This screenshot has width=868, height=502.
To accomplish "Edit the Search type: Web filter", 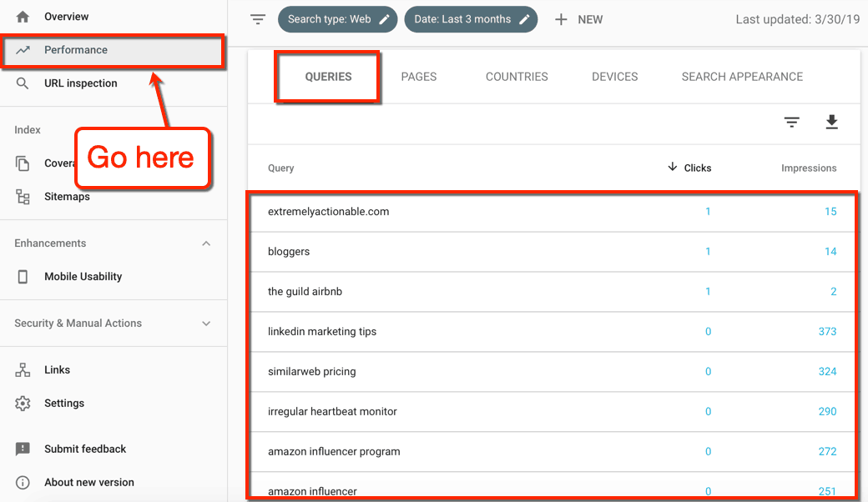I will click(385, 19).
